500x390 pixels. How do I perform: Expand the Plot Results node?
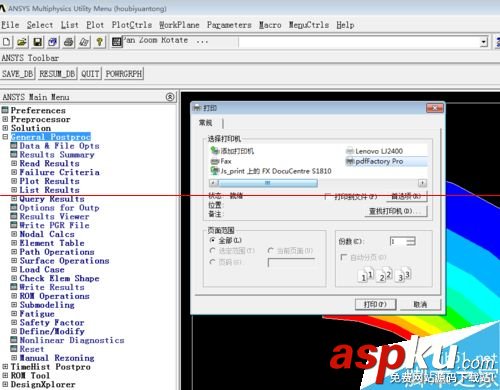click(x=14, y=181)
